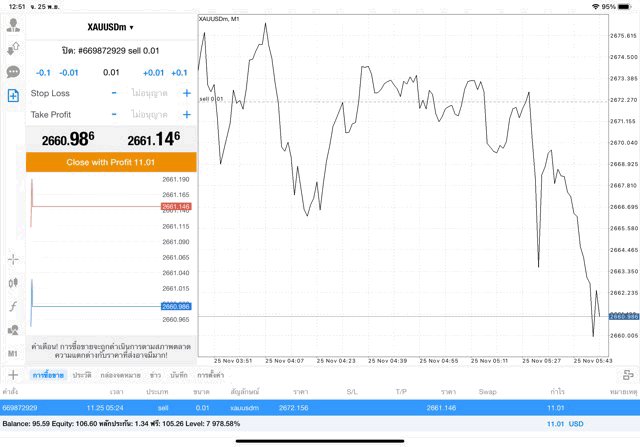
Task: Open the การตั้งค่า (Settings) tab
Action: [210, 374]
